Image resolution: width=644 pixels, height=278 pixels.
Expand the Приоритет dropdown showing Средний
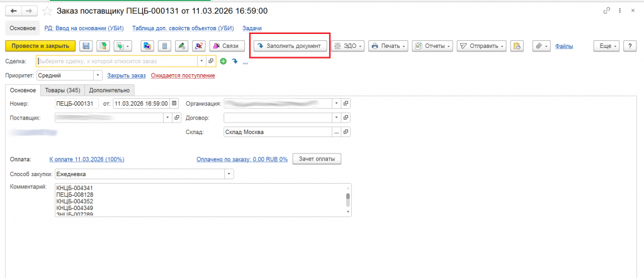coord(98,75)
